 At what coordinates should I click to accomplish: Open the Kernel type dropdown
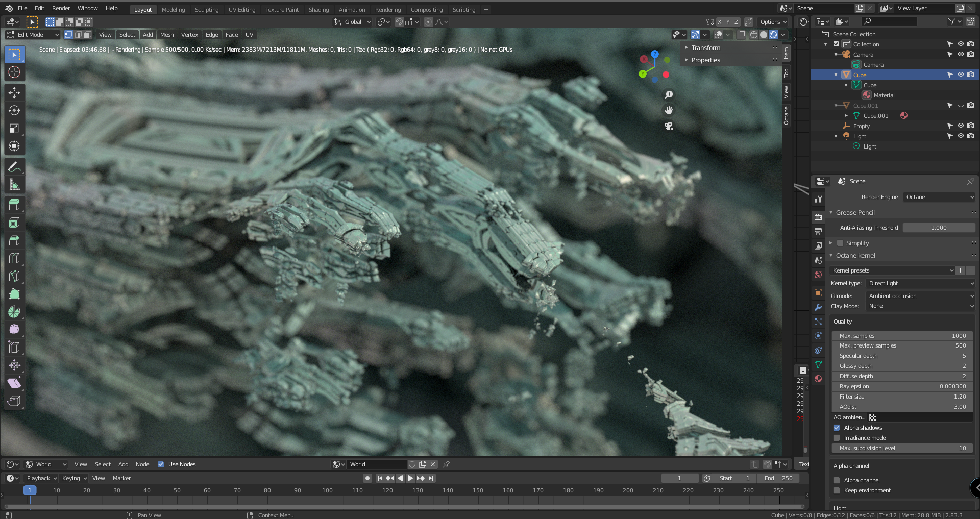[x=920, y=283]
